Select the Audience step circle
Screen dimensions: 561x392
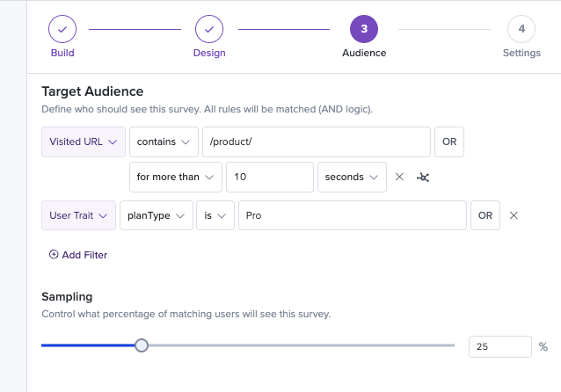tap(364, 29)
